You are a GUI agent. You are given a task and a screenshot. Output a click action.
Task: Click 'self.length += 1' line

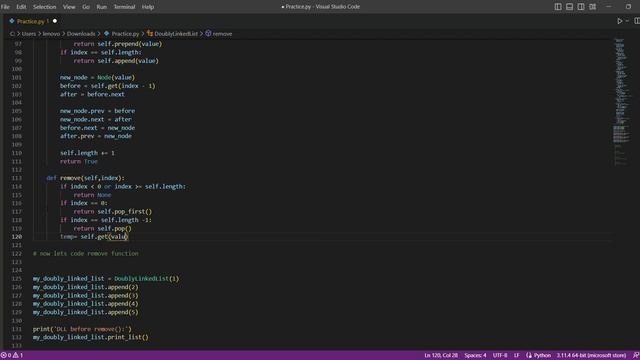(87, 153)
